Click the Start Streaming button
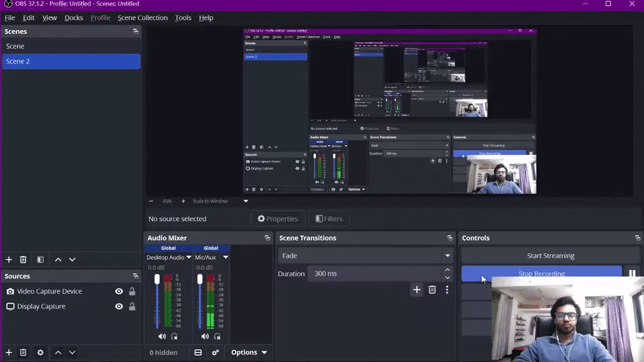The height and width of the screenshot is (362, 644). (x=550, y=255)
